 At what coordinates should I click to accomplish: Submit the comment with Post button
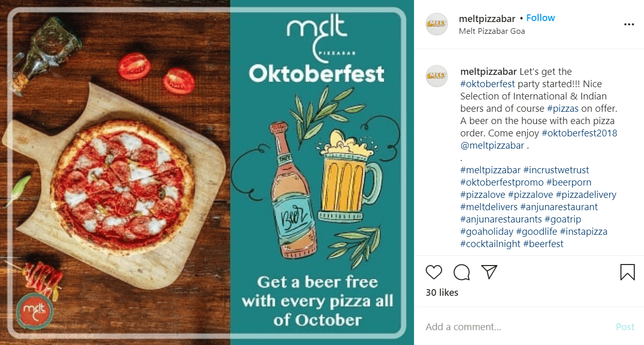pyautogui.click(x=625, y=327)
